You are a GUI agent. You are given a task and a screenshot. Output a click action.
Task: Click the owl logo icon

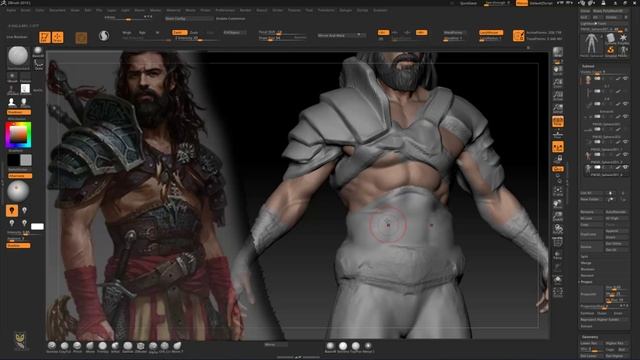(20, 340)
